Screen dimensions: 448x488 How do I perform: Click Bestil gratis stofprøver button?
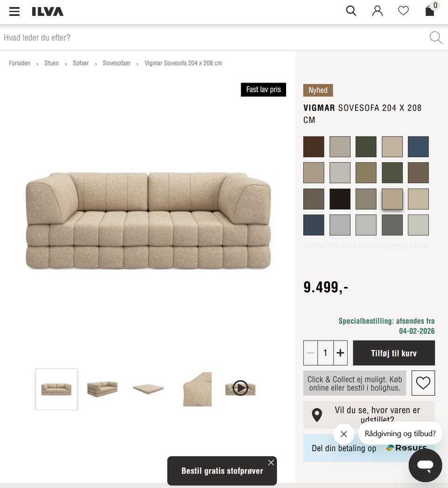[222, 471]
